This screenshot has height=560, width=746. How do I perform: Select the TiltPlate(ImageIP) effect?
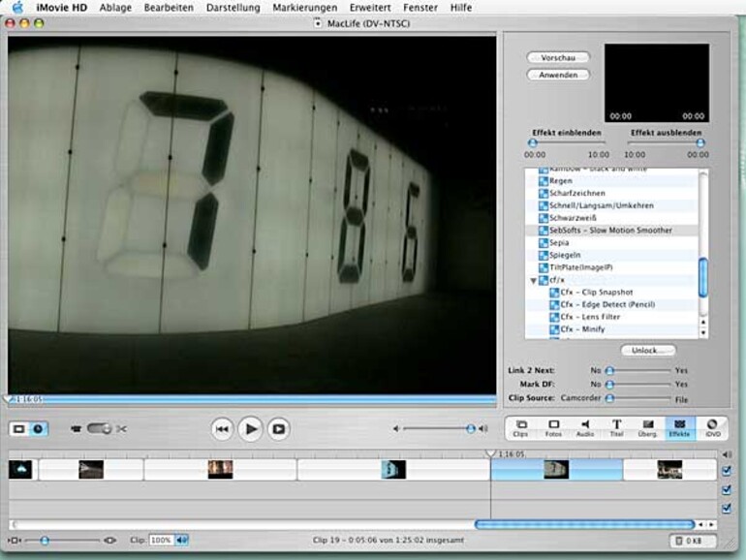coord(612,267)
